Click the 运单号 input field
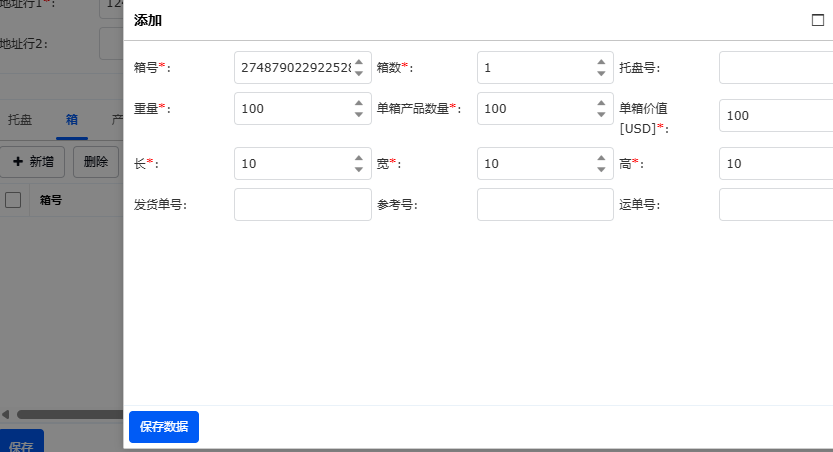 (x=776, y=205)
